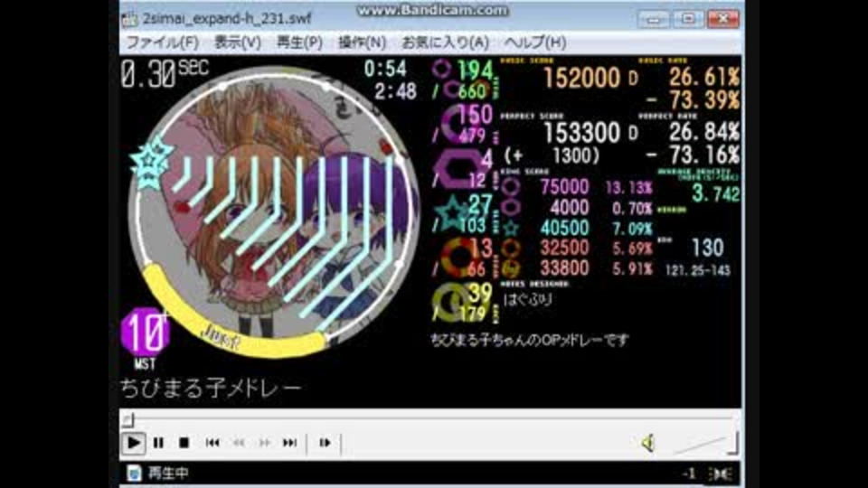
Task: Open the お気に入り(A) menu
Action: tap(445, 42)
